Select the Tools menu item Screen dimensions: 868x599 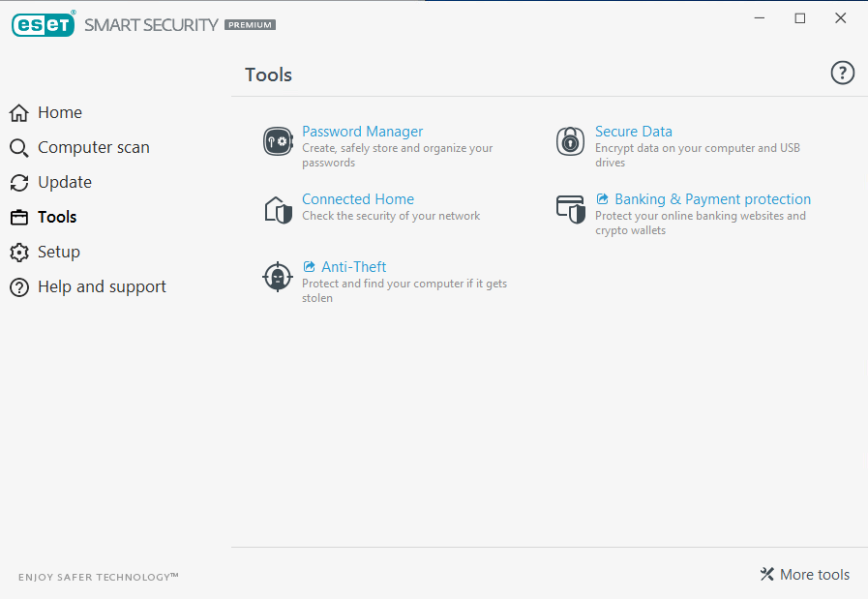click(x=57, y=217)
